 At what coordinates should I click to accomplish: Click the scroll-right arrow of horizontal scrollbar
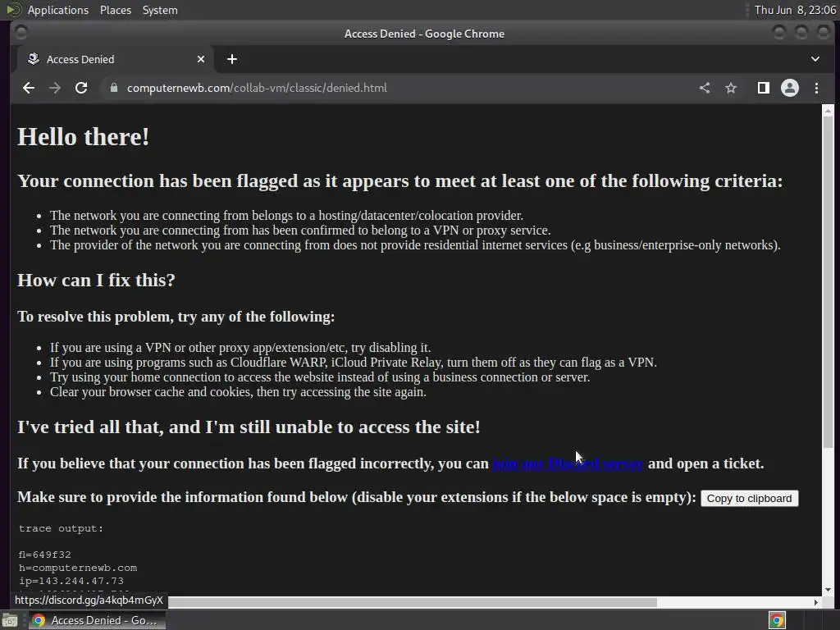click(816, 602)
